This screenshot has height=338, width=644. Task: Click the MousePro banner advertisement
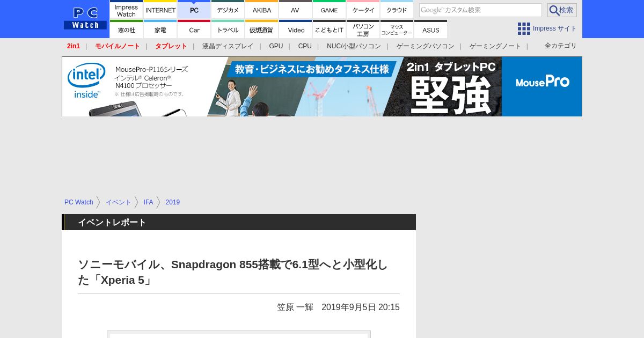(x=322, y=86)
